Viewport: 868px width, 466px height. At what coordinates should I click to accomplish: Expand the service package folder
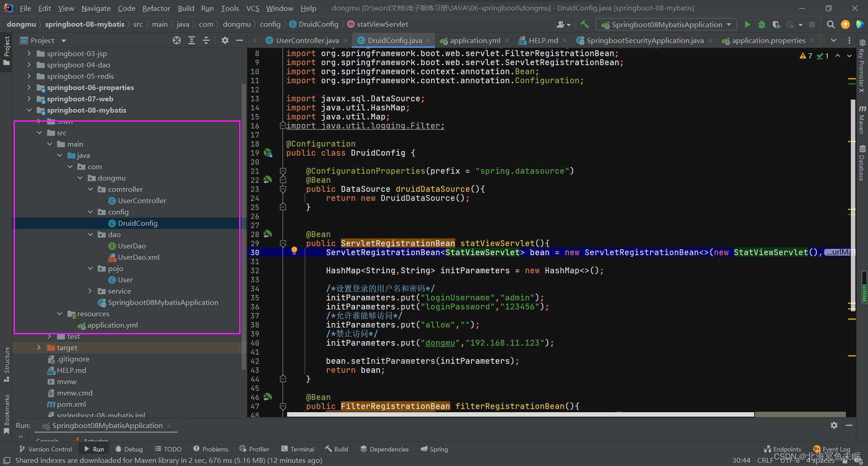tap(90, 291)
